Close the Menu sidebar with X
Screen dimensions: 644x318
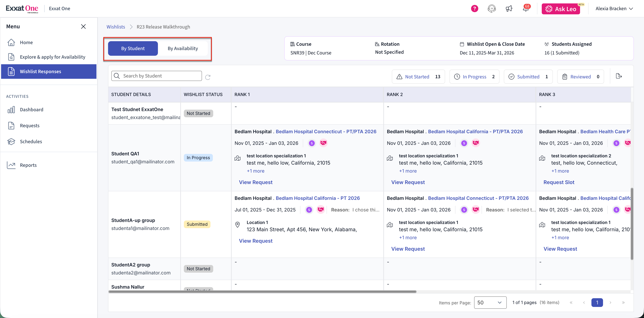click(83, 26)
